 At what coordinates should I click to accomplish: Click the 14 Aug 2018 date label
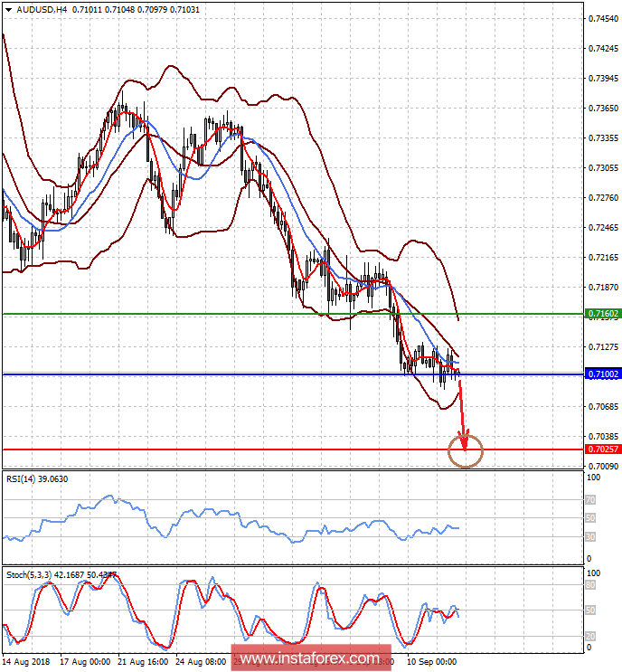click(26, 662)
